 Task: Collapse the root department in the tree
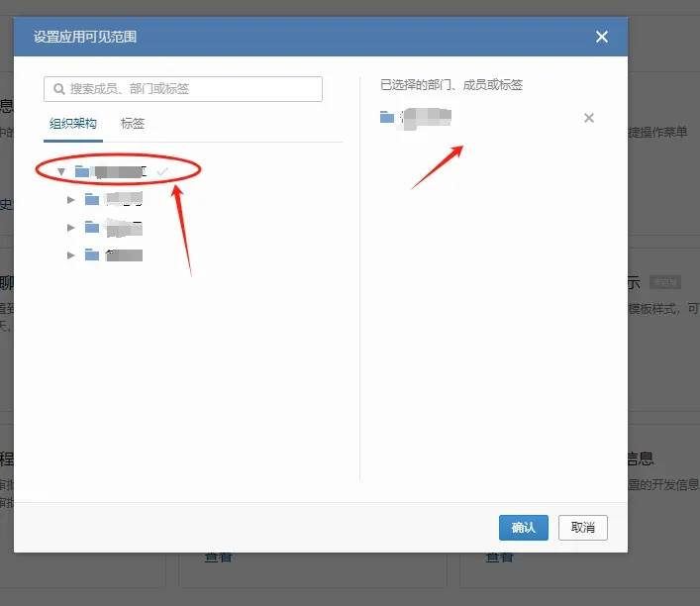pyautogui.click(x=61, y=171)
